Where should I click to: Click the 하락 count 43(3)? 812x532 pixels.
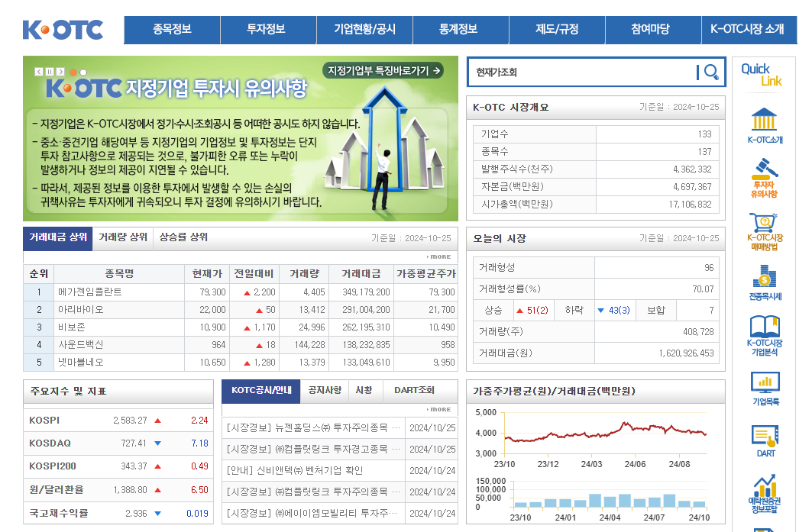tap(620, 310)
